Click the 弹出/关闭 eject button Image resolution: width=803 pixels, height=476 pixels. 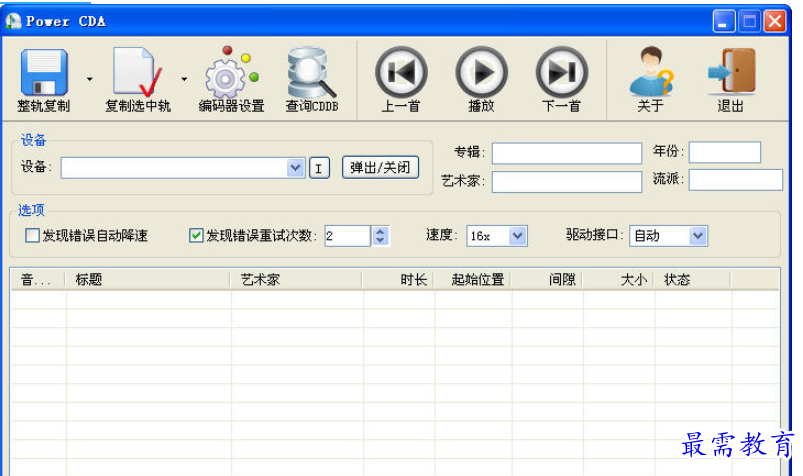380,168
